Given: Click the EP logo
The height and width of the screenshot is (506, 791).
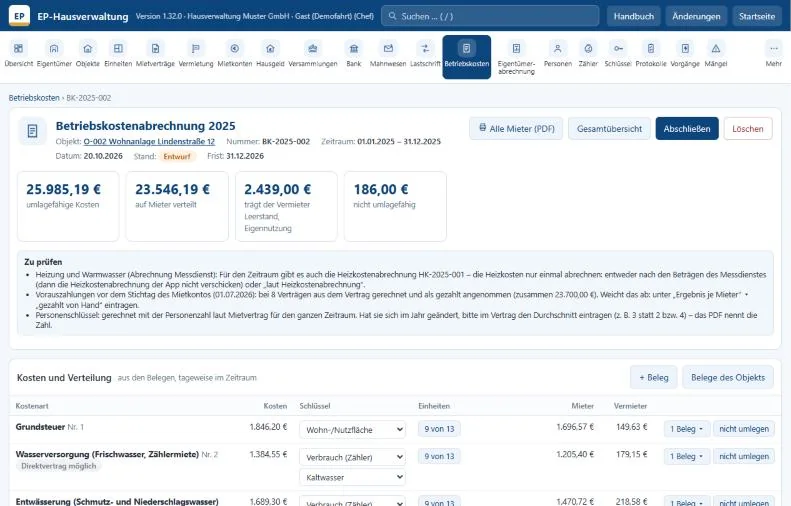Looking at the screenshot, I should pos(19,16).
